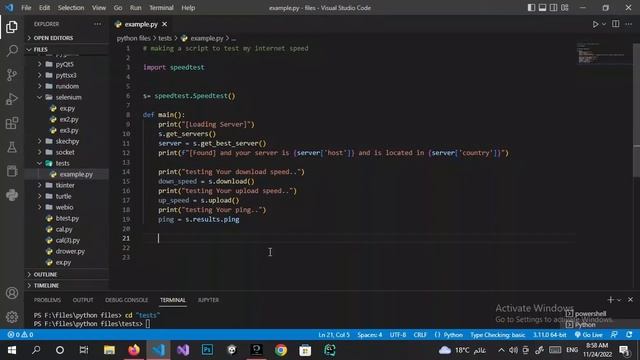Open editor More Actions ellipsis
640x360 pixels.
pos(629,24)
